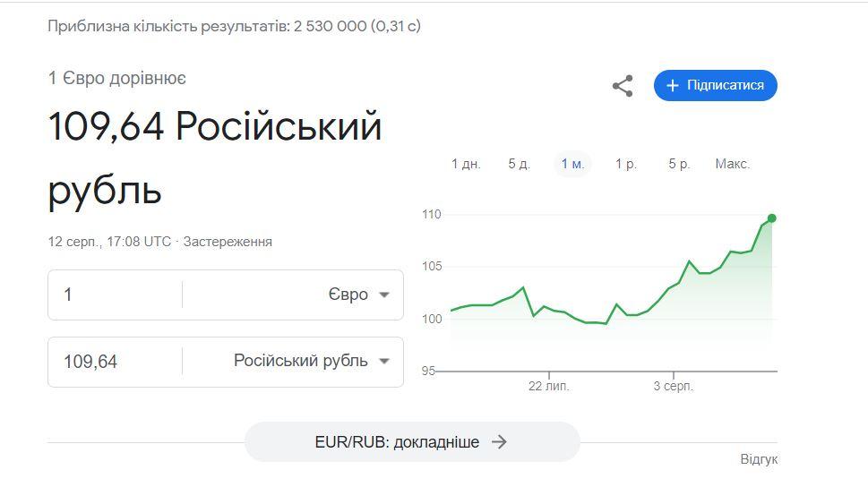Click the 22 лип. point on chart axis
Screen dimensions: 868x504
(x=548, y=386)
